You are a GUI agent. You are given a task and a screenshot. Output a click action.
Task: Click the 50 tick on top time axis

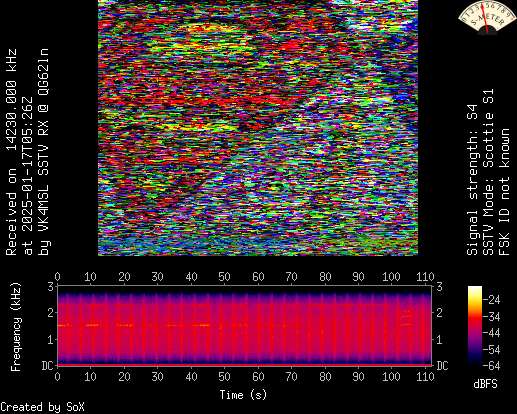click(224, 277)
